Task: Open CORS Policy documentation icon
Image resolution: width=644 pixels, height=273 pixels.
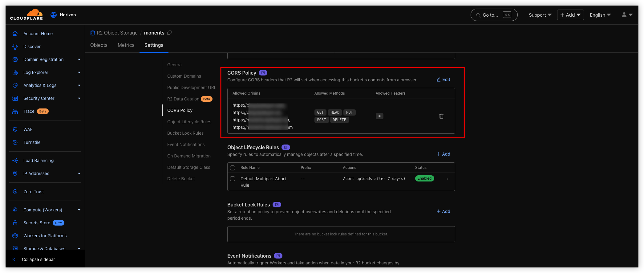Action: [x=263, y=73]
